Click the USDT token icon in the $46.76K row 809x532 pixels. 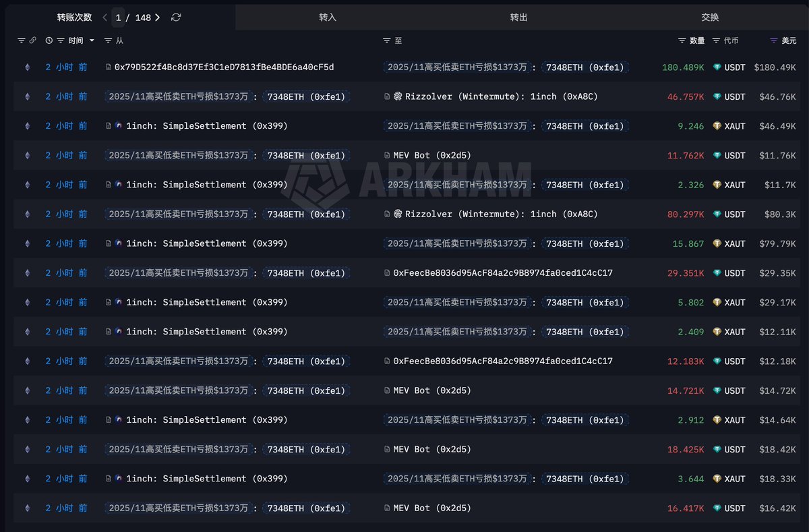[717, 96]
